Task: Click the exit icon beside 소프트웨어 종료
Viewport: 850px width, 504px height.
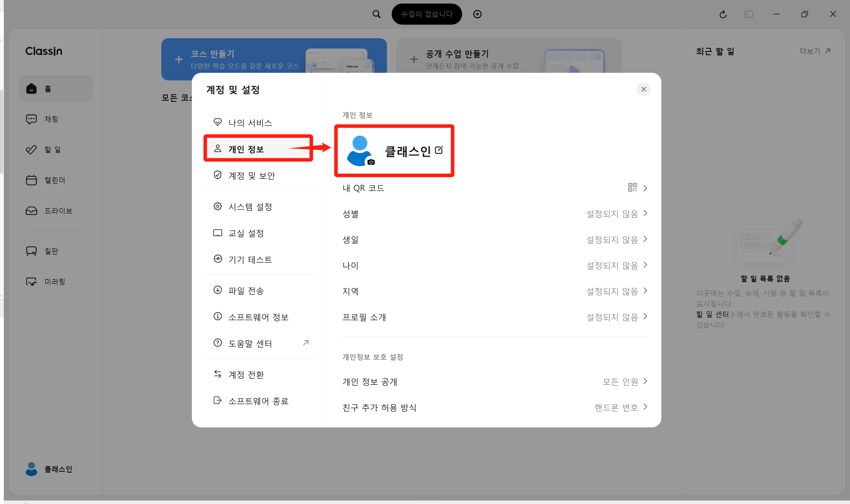Action: click(x=217, y=400)
